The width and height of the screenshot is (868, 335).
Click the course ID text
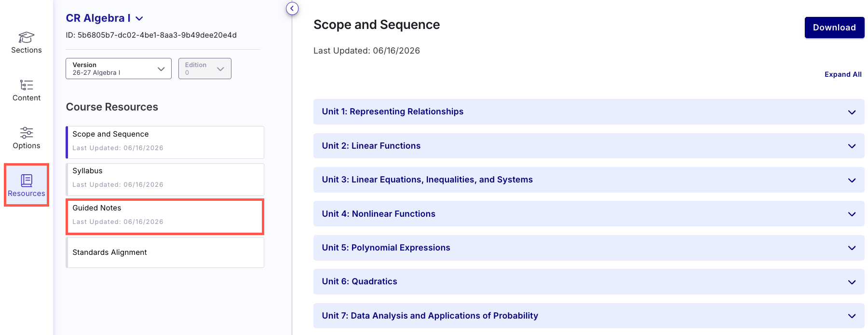[151, 35]
